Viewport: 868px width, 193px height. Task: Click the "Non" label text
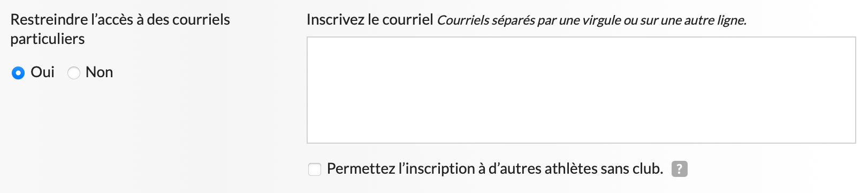coord(99,72)
